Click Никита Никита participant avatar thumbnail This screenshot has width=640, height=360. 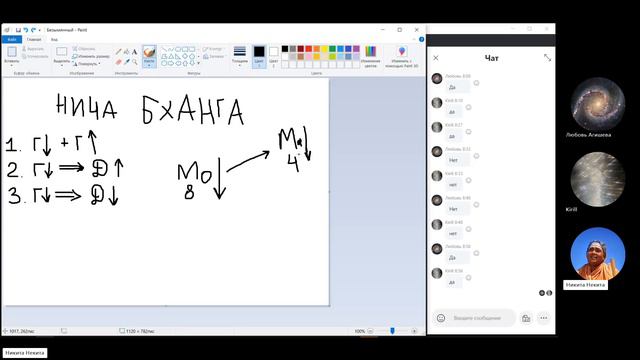(x=598, y=254)
